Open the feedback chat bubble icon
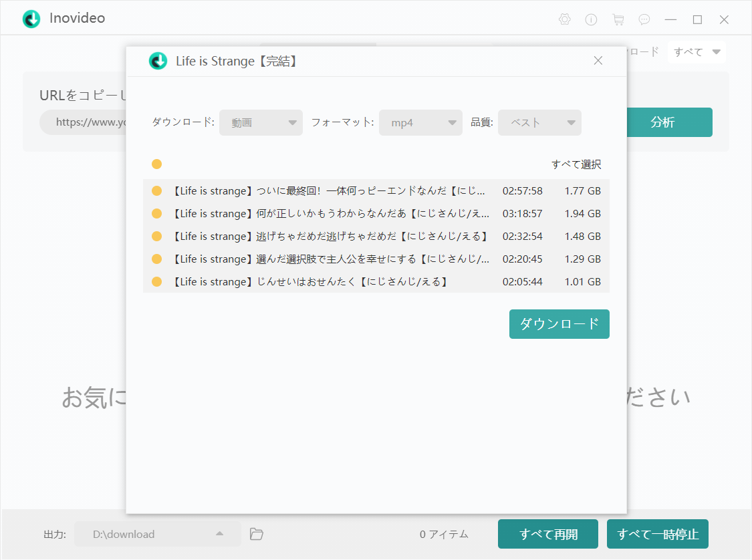752x560 pixels. pos(644,19)
